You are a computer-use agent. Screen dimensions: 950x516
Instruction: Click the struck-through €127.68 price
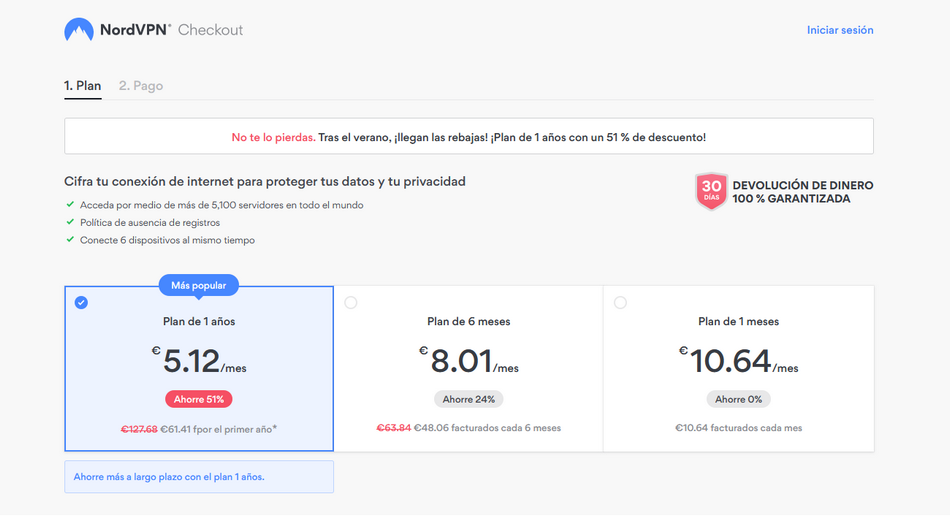tap(139, 429)
